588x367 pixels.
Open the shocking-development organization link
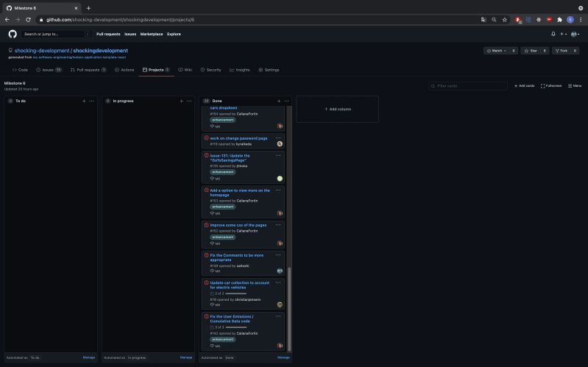coord(42,51)
